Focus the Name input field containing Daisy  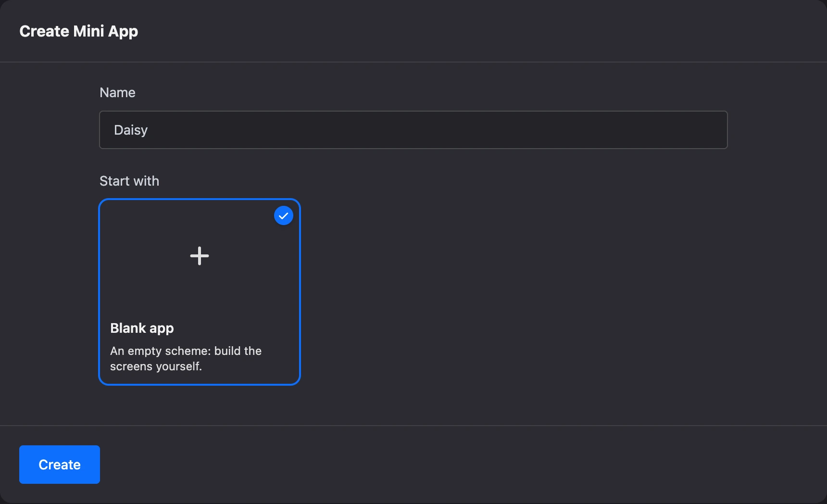413,130
